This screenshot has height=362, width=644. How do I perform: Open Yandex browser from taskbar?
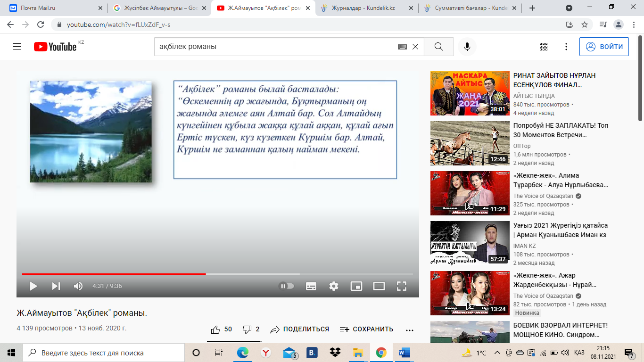(x=266, y=353)
